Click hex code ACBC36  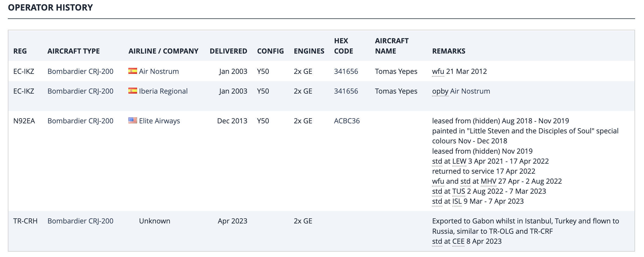[347, 121]
